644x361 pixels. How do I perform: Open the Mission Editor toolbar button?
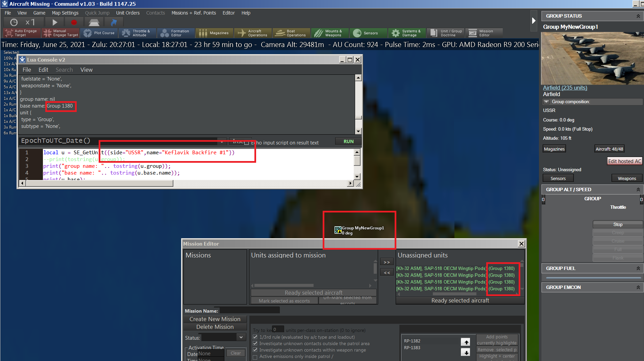[x=484, y=33]
